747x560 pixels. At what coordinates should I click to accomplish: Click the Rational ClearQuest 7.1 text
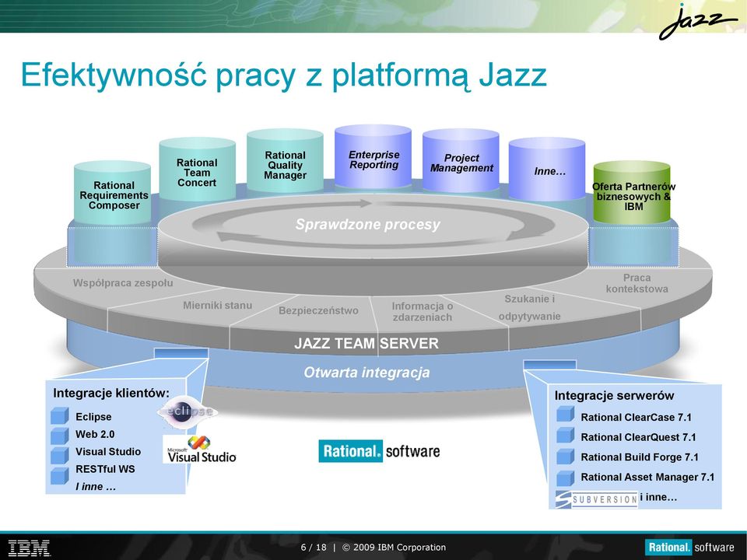click(x=638, y=438)
